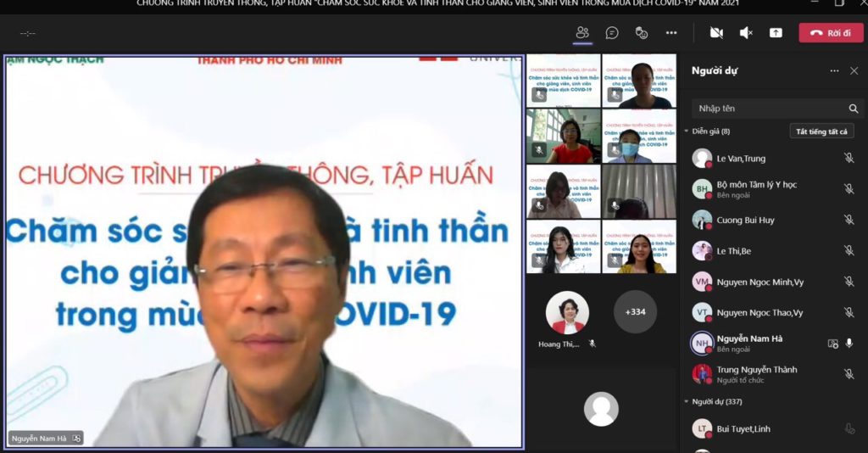
Task: Open the +334 more participants bubble
Action: tap(635, 312)
